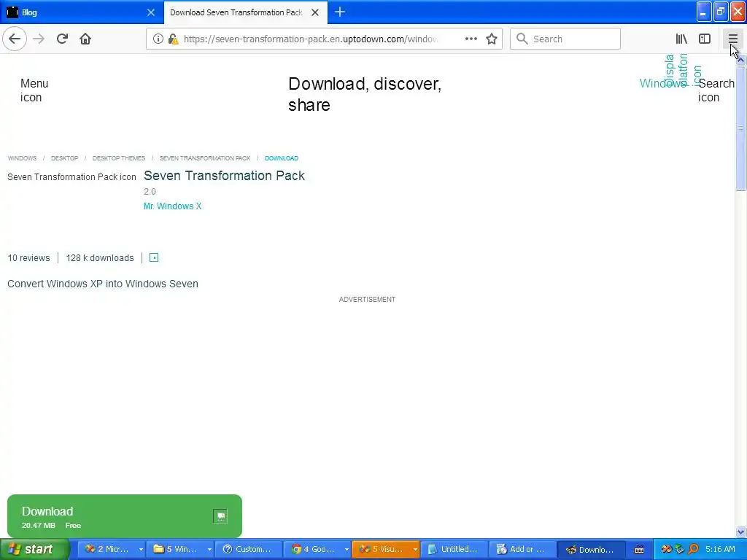The width and height of the screenshot is (747, 560).
Task: Open the Firefox hamburger menu
Action: coord(732,39)
